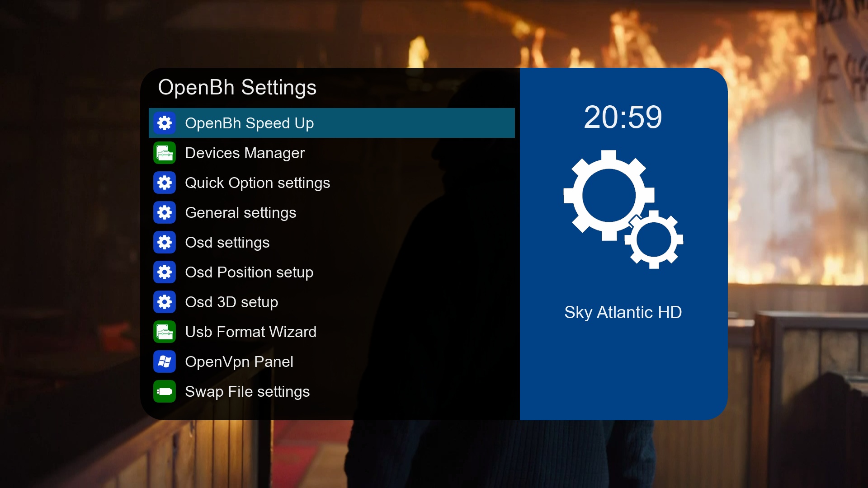Click the Osd settings gear icon

click(165, 242)
